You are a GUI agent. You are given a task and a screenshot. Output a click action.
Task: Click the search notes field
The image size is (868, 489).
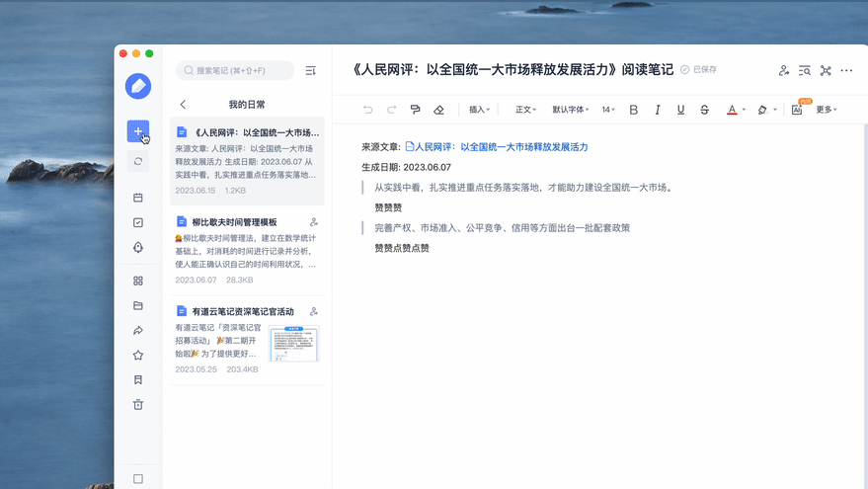click(x=235, y=70)
